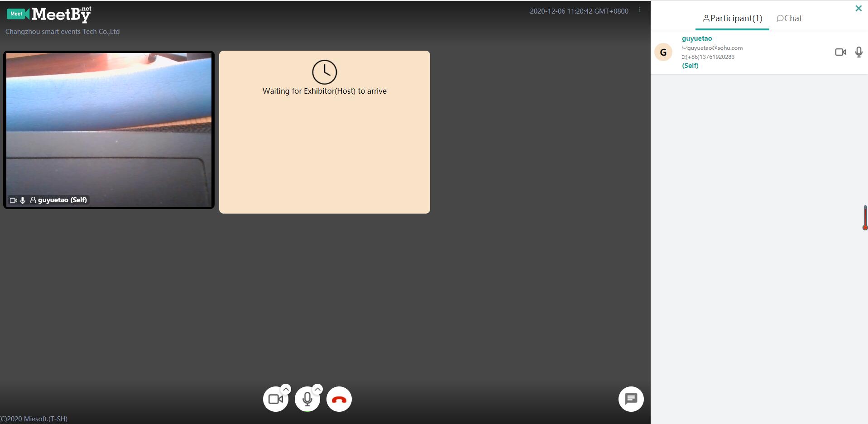Open the three-dot menu beside the timestamp
This screenshot has width=868, height=424.
(x=639, y=10)
